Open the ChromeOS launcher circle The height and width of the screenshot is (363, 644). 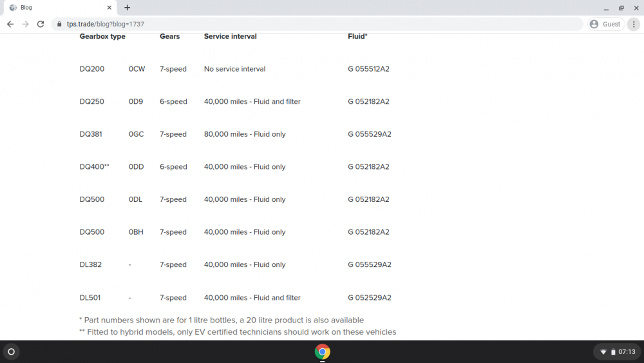[x=12, y=352]
